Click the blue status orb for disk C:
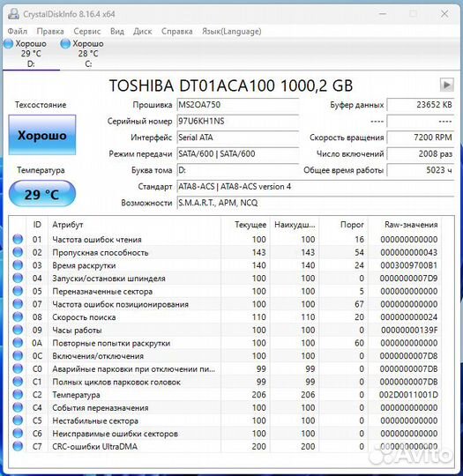 point(65,44)
